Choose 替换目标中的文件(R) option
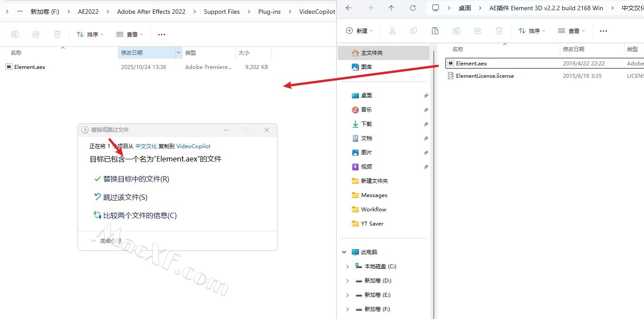 click(x=136, y=179)
